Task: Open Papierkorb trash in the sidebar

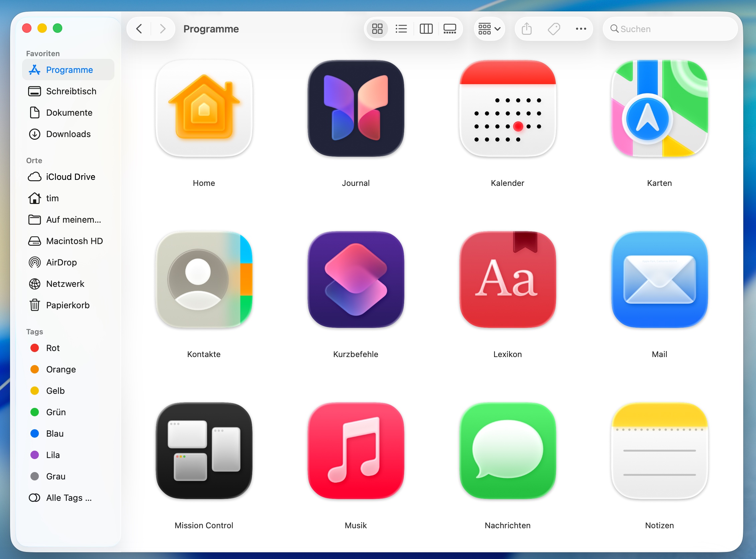Action: point(68,305)
